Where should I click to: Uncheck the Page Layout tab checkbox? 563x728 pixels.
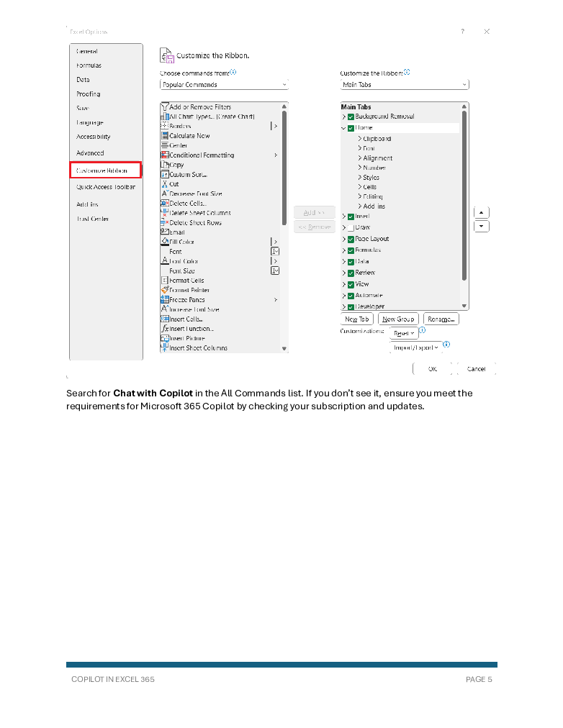point(351,239)
